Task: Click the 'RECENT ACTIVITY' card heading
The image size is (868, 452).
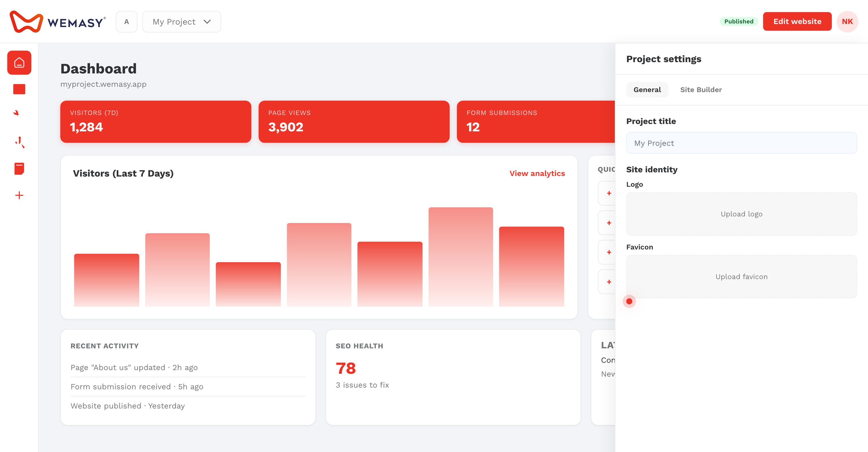Action: point(105,346)
